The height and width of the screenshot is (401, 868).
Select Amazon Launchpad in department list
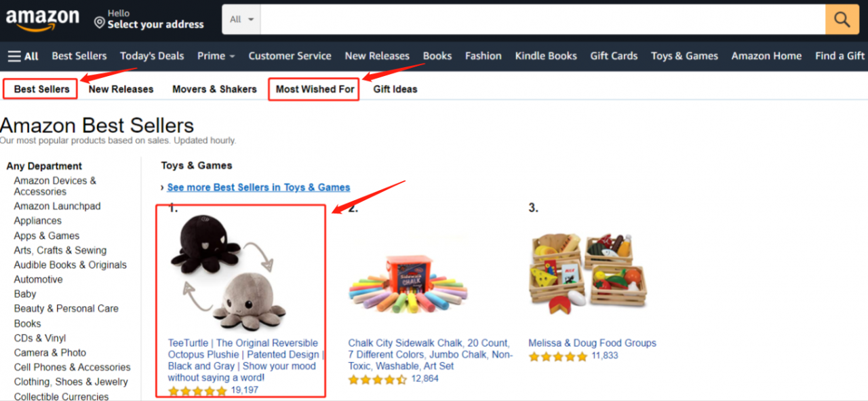tap(57, 206)
